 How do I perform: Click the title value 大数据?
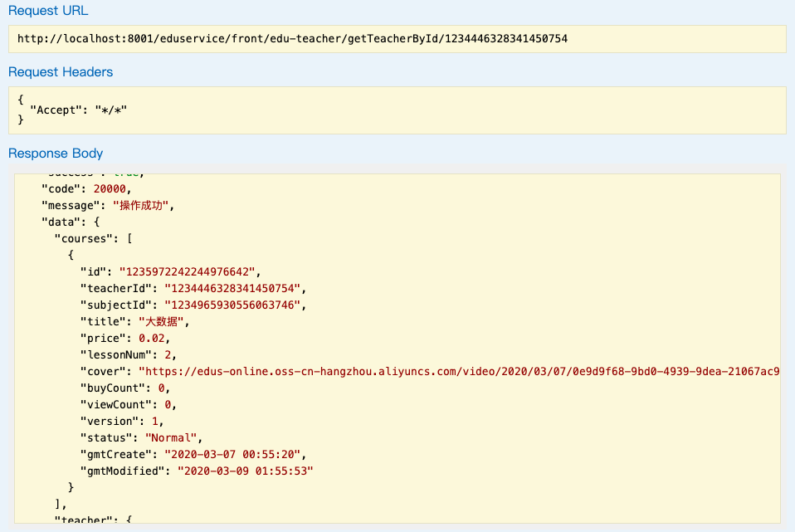[163, 322]
